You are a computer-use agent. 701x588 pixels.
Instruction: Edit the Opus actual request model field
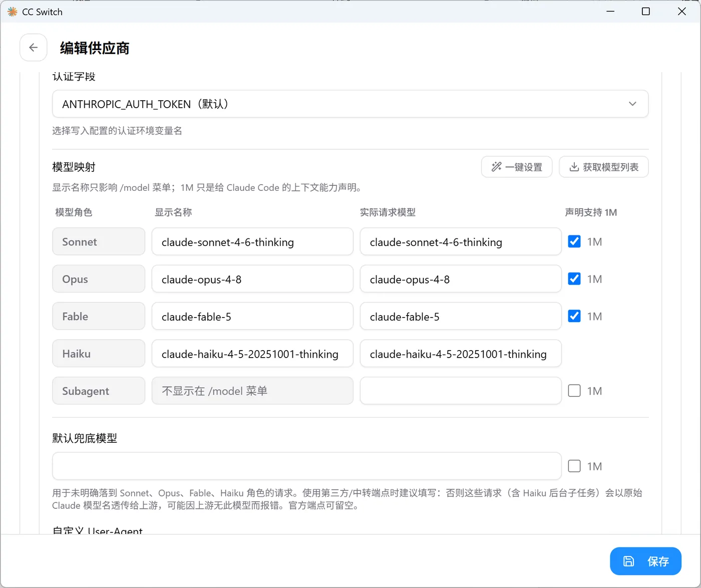pyautogui.click(x=461, y=279)
